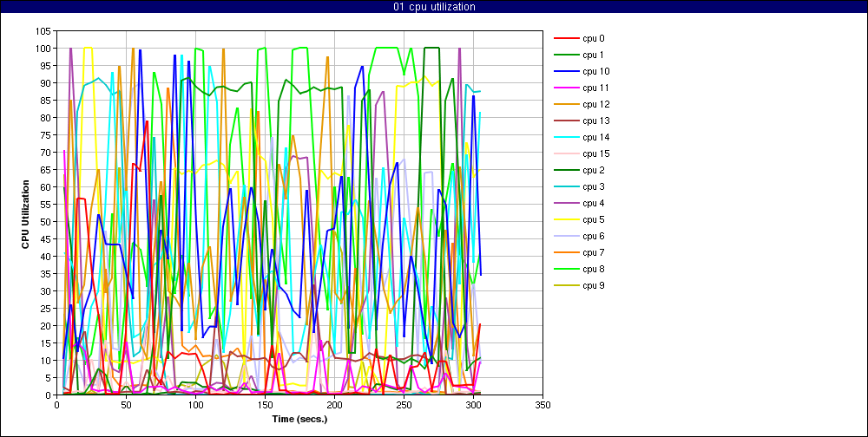Click the bright green swatch for cpu 8
Image resolution: width=868 pixels, height=437 pixels.
(566, 270)
